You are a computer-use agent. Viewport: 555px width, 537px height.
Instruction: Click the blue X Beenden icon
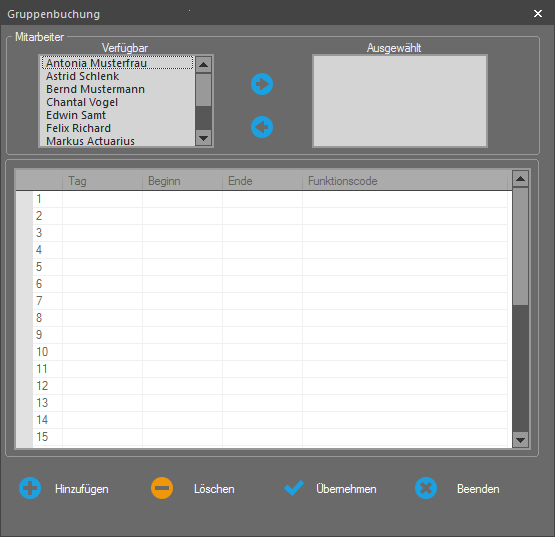coord(426,488)
